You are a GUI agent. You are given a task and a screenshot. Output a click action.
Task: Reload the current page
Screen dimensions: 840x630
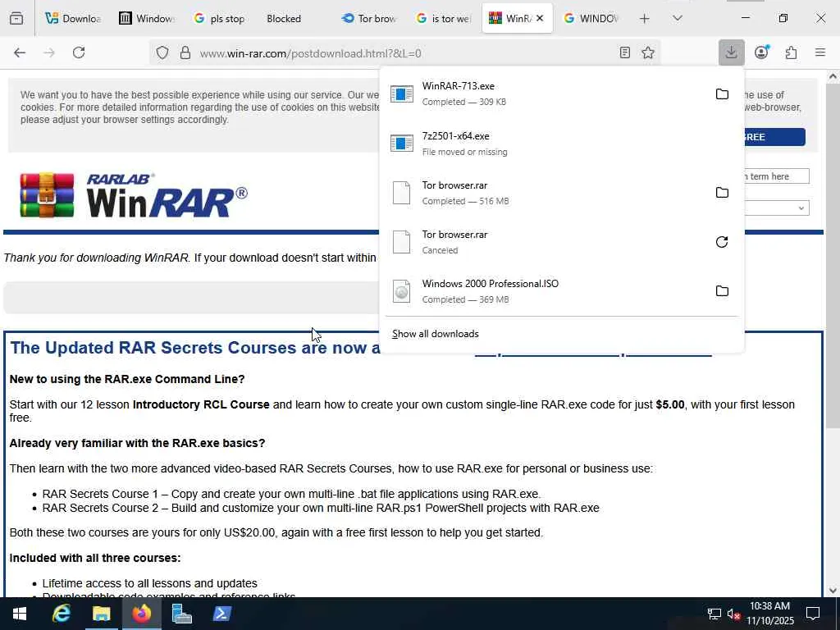[79, 52]
